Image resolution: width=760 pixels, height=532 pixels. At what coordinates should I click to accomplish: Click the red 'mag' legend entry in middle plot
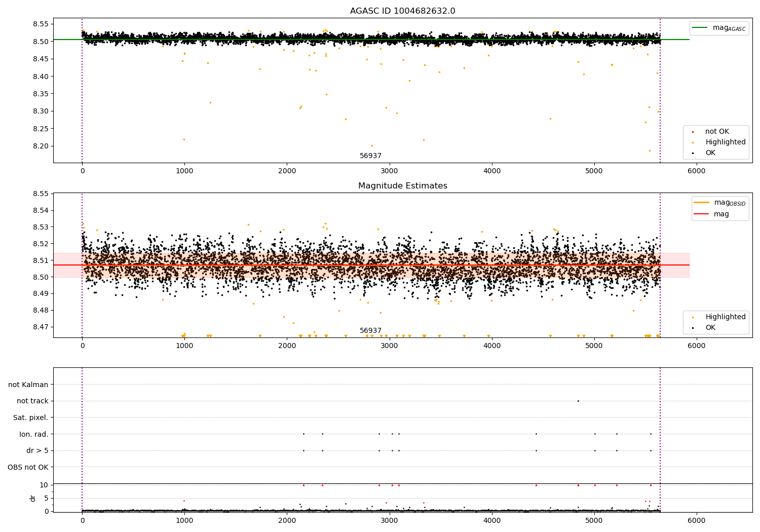click(x=711, y=214)
